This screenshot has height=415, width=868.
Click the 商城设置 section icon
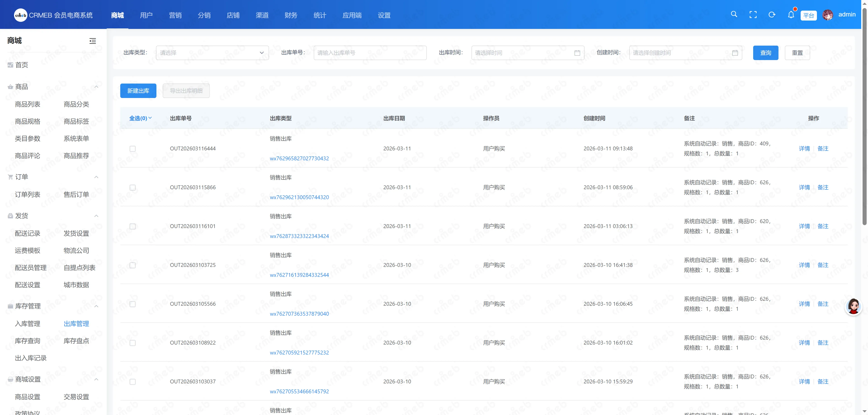click(10, 379)
